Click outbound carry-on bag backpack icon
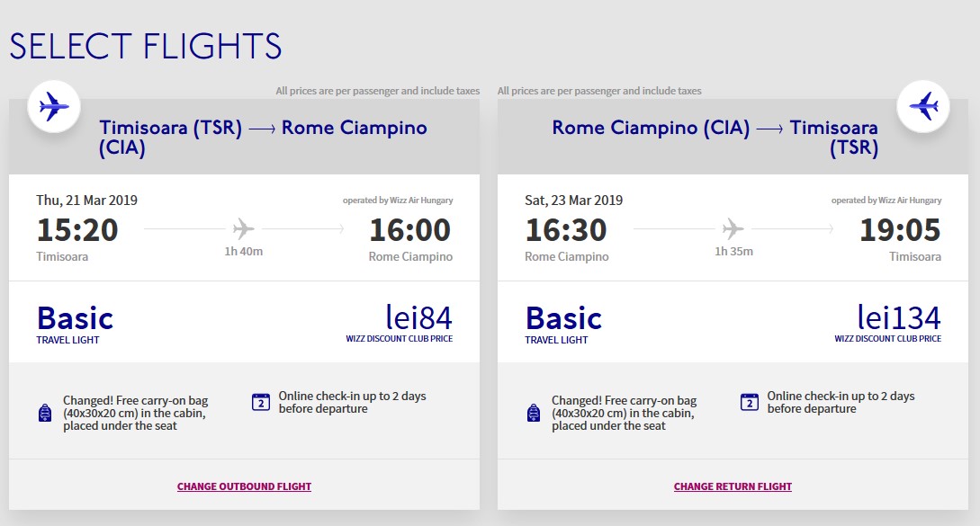980x526 pixels. [45, 413]
